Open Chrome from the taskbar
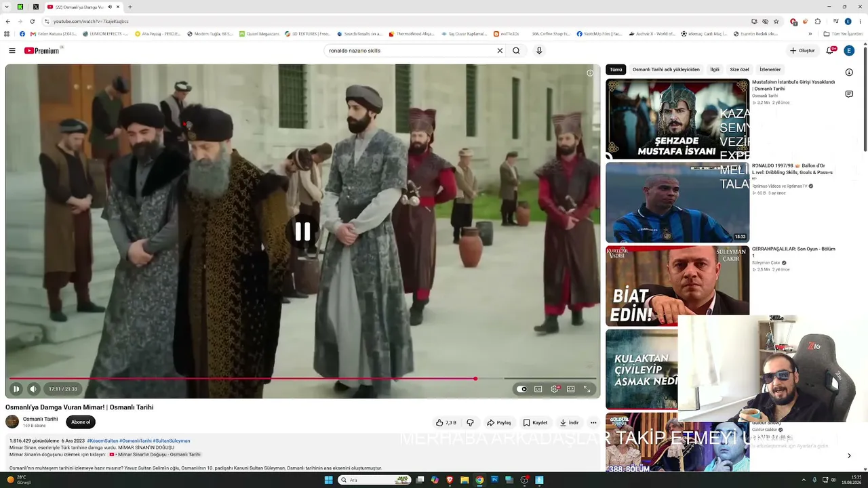 (x=479, y=480)
